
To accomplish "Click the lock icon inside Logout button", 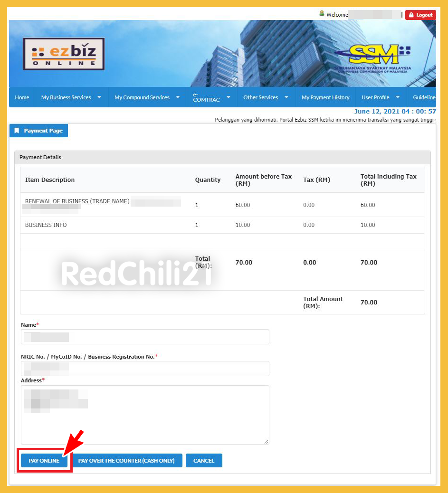I will pyautogui.click(x=413, y=15).
